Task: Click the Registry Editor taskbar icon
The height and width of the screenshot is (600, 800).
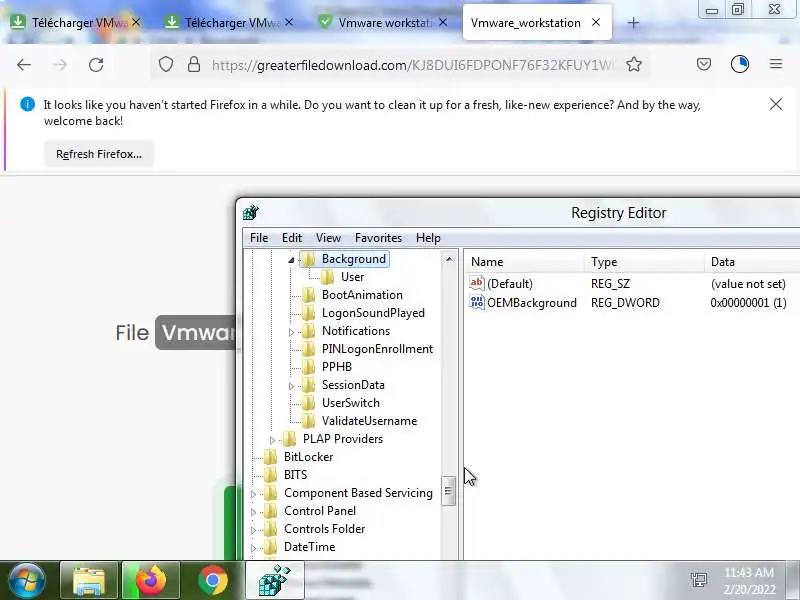Action: point(274,580)
